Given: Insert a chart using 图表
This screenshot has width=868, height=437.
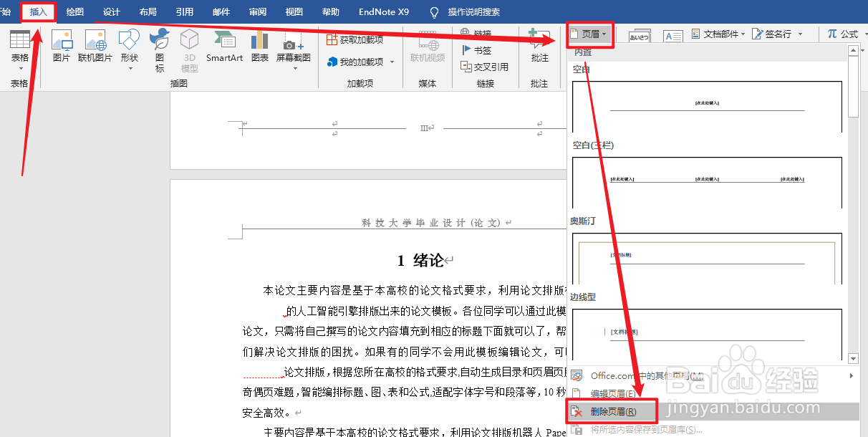Looking at the screenshot, I should click(259, 49).
